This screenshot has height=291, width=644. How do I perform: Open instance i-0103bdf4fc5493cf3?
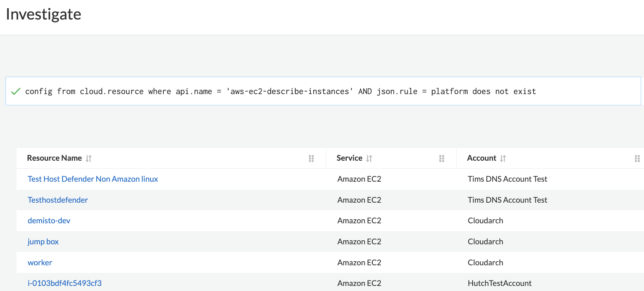[64, 283]
